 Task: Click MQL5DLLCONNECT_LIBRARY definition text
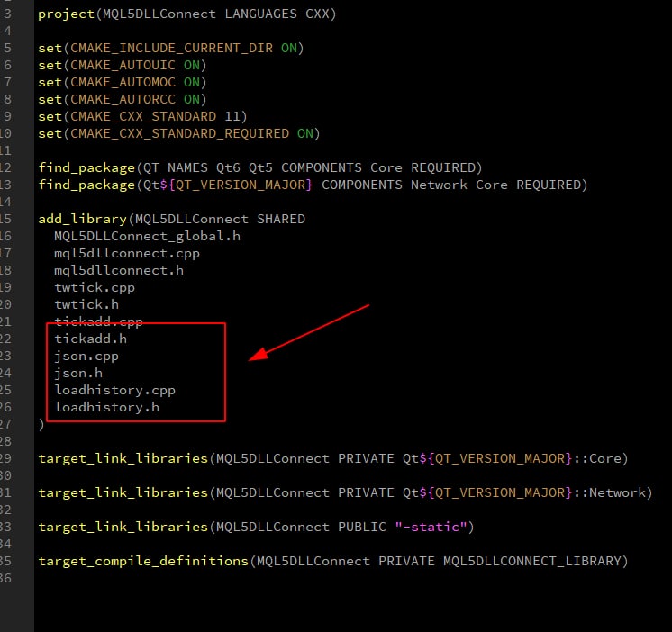point(531,562)
